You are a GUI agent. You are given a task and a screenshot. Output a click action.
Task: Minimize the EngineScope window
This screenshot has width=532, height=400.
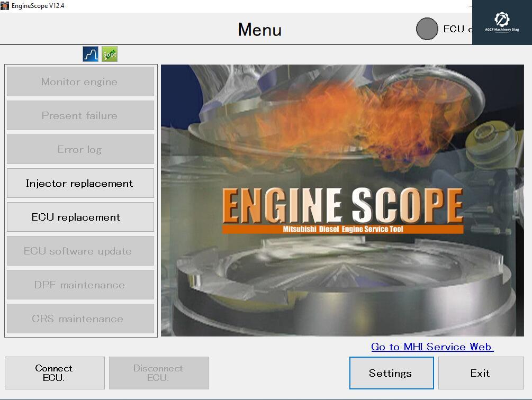point(471,6)
